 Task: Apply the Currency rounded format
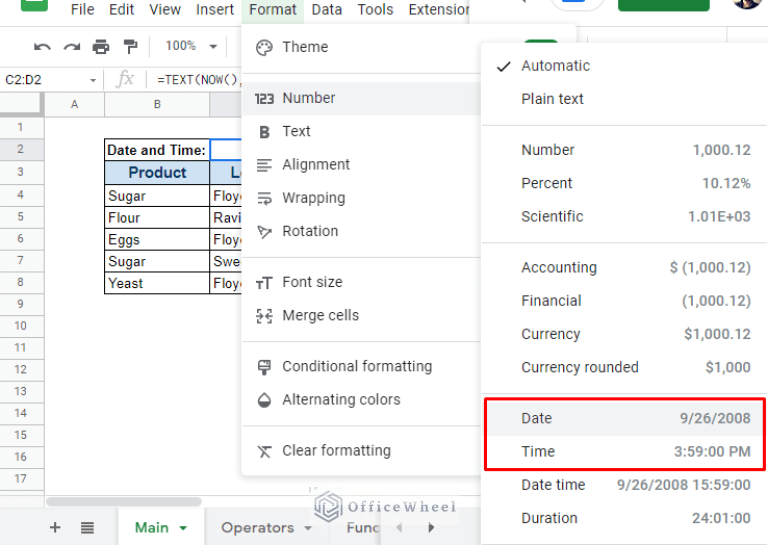click(624, 367)
